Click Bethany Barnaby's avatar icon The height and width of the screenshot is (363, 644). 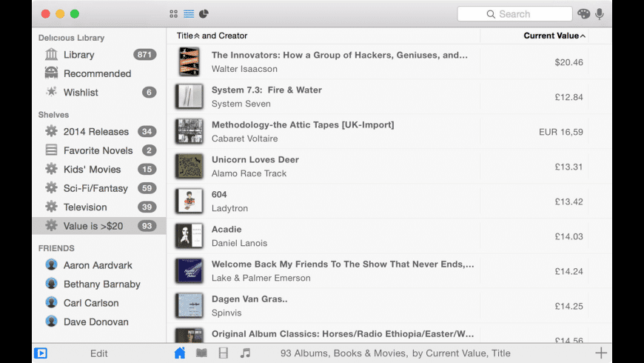pos(51,283)
